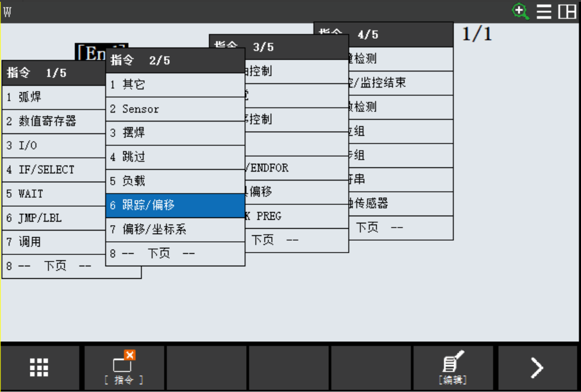Viewport: 581px width, 392px height.
Task: Click the green zoom magnifier icon
Action: coord(521,11)
